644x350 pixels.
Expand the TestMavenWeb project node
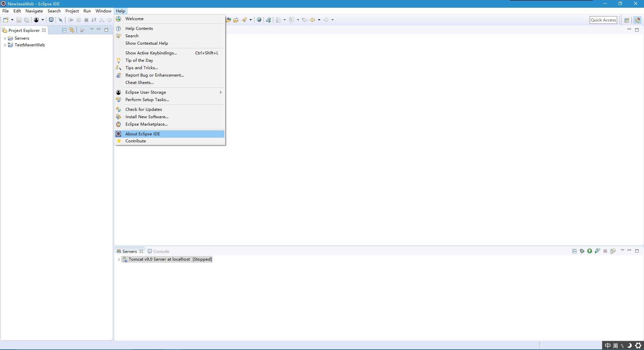click(5, 45)
